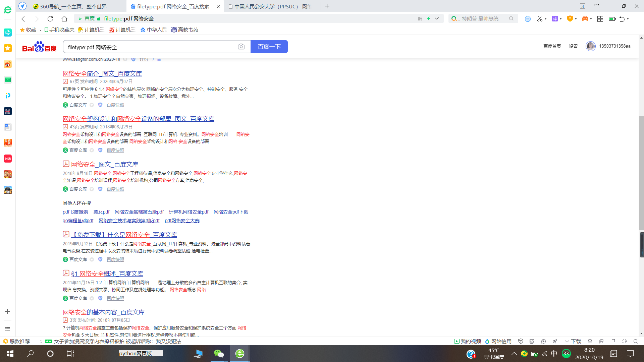Click the page vertical scrollbar thumb
The height and width of the screenshot is (362, 644).
(x=641, y=173)
